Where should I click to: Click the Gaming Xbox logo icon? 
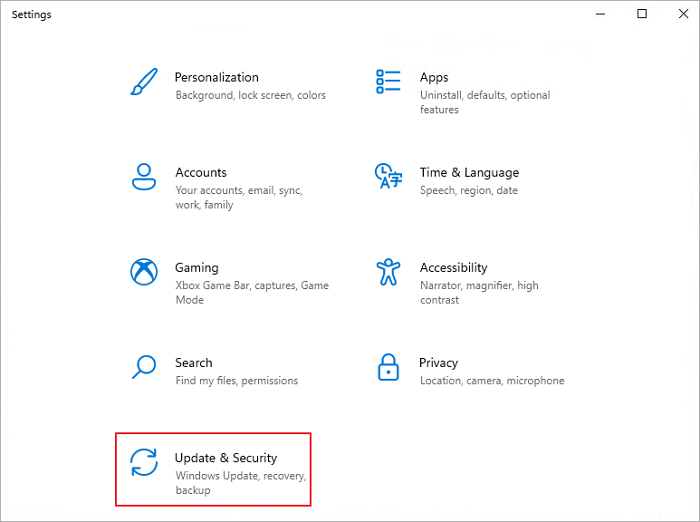click(144, 272)
